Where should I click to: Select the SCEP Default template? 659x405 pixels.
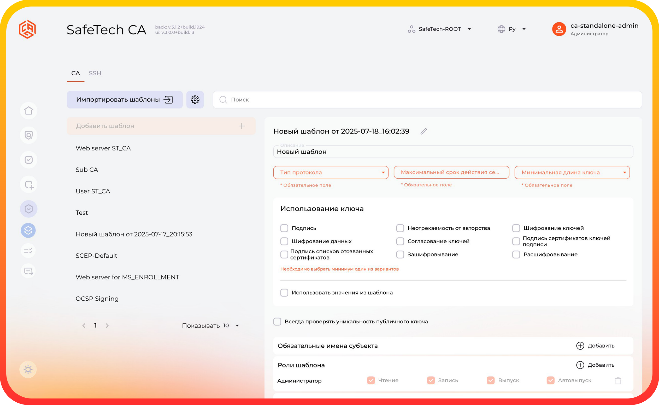coord(97,255)
